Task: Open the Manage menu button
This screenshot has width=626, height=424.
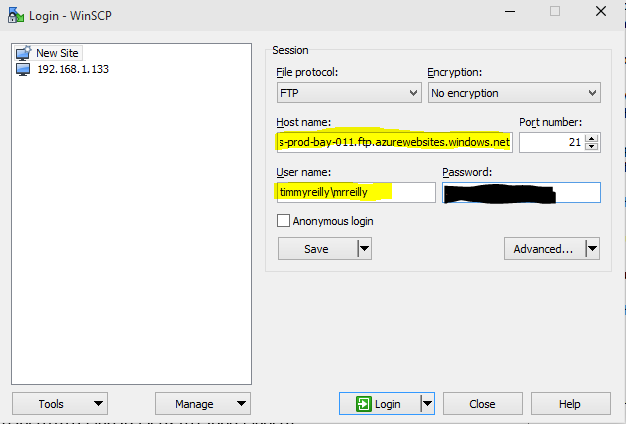Action: coord(203,404)
